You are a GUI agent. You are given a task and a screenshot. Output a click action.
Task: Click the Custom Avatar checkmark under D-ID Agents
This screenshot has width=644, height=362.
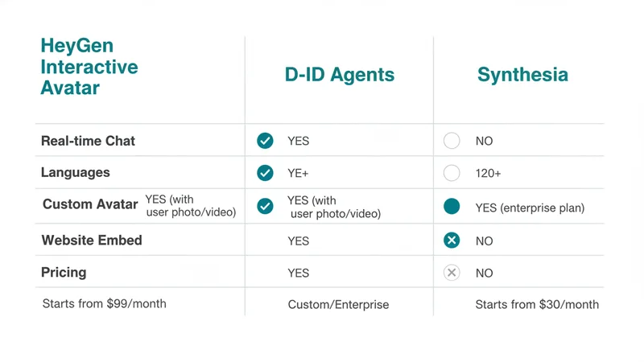tap(265, 207)
